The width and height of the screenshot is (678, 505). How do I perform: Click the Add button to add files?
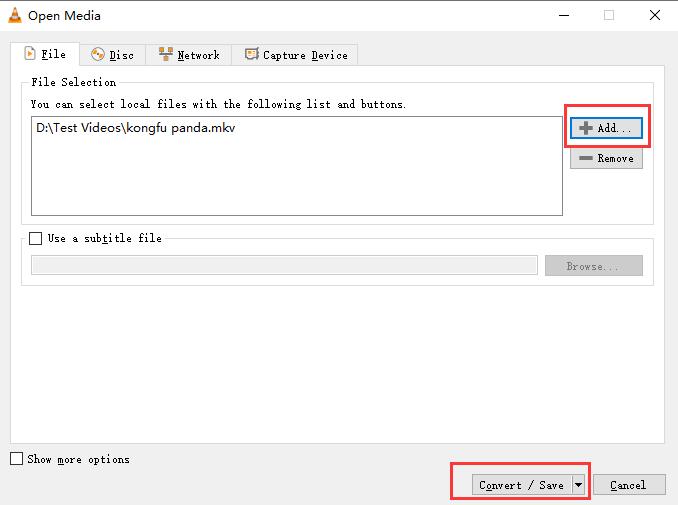coord(606,128)
